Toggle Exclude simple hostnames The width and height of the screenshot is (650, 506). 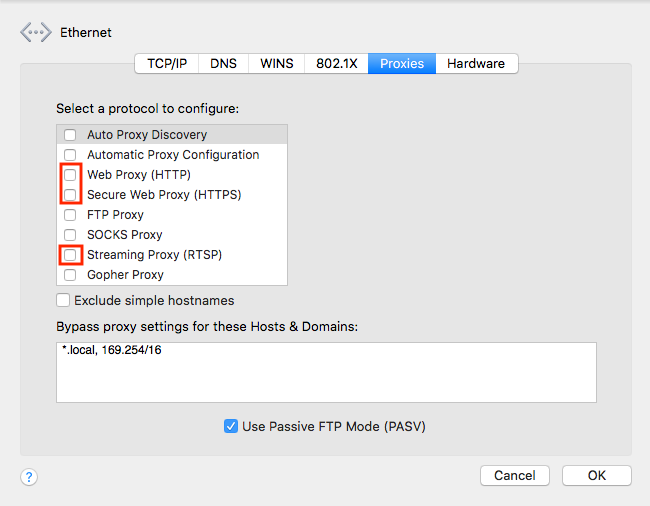coord(63,300)
